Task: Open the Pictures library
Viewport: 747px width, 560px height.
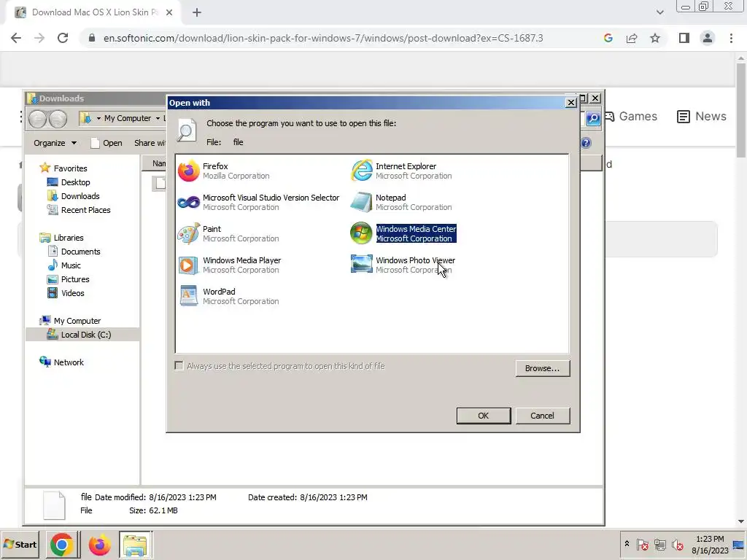Action: (75, 279)
